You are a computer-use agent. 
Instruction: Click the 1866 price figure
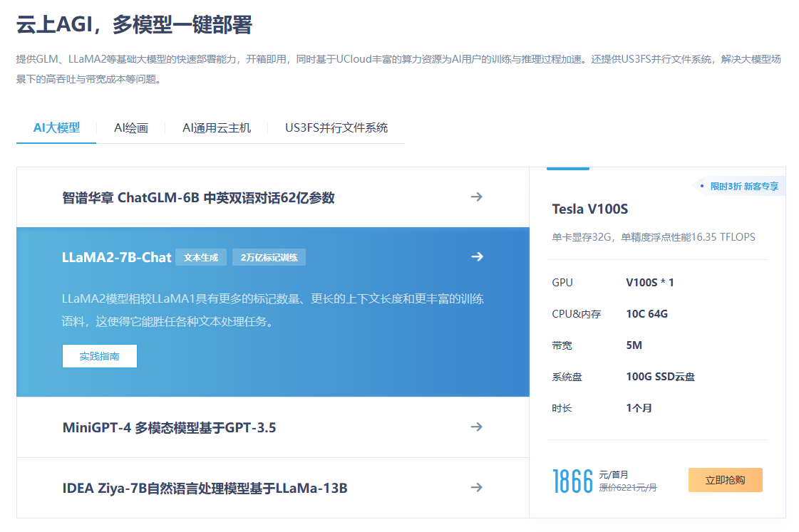(573, 481)
